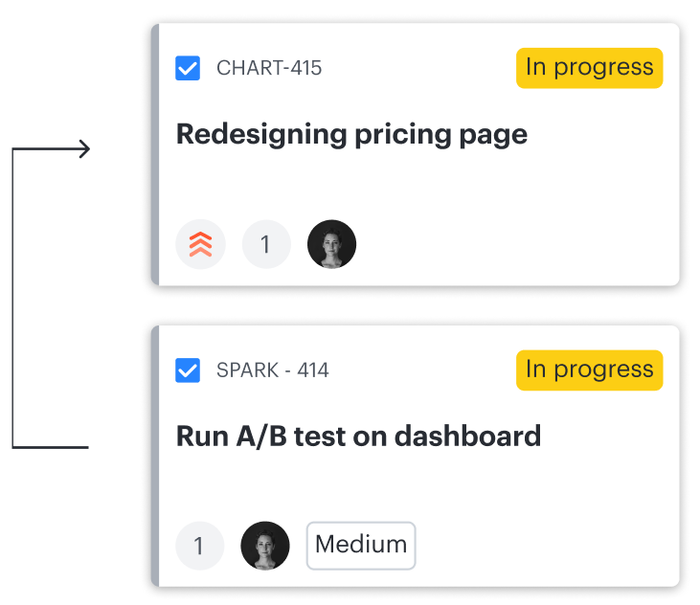700x605 pixels.
Task: Open the Run A/B test on dashboard title
Action: pyautogui.click(x=358, y=437)
